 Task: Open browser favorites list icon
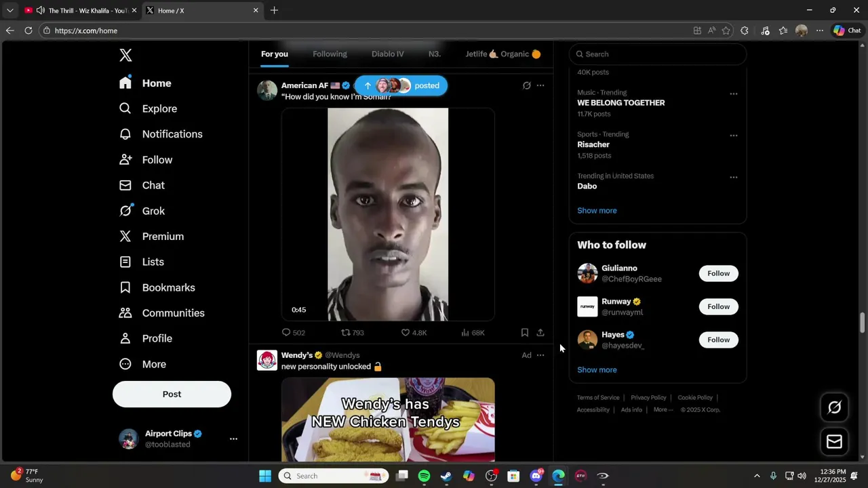783,30
